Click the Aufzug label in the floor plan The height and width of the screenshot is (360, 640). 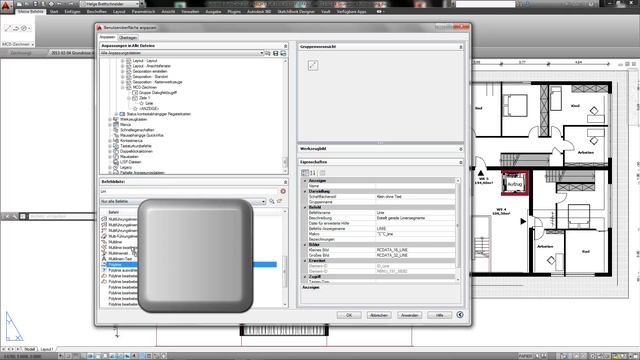514,185
